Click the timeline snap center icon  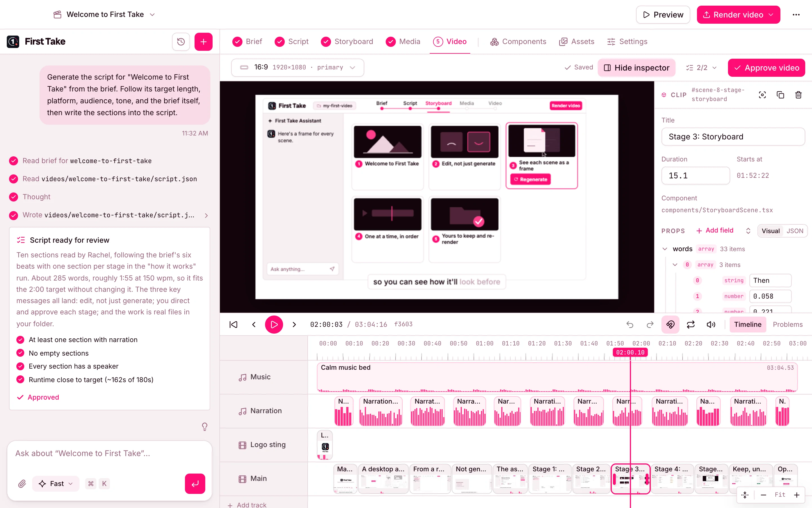[x=745, y=494]
